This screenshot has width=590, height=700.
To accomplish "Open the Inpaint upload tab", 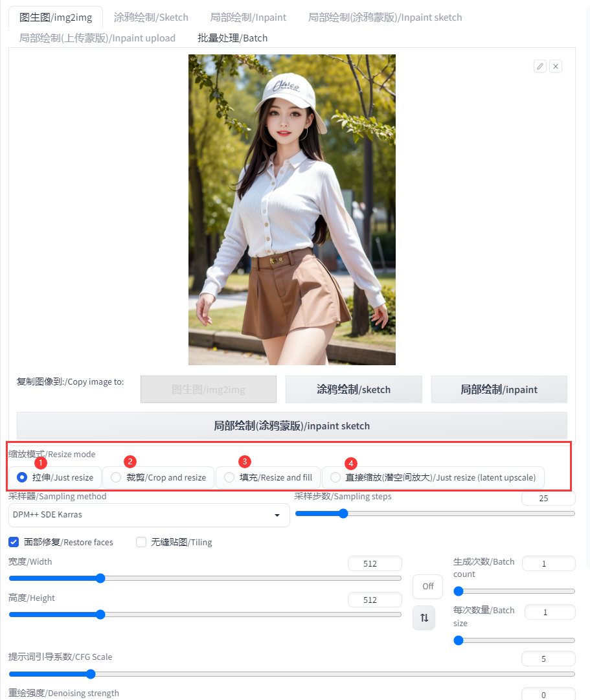I will pyautogui.click(x=97, y=38).
